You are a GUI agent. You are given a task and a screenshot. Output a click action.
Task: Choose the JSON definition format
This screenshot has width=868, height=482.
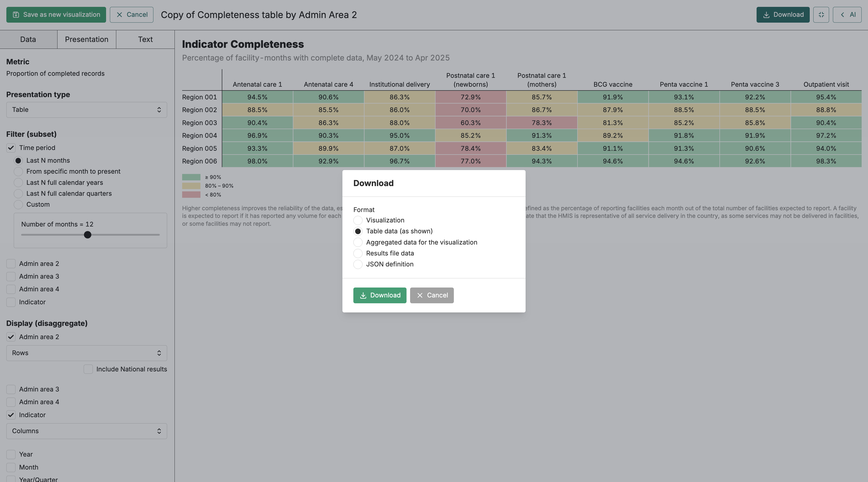pos(358,264)
